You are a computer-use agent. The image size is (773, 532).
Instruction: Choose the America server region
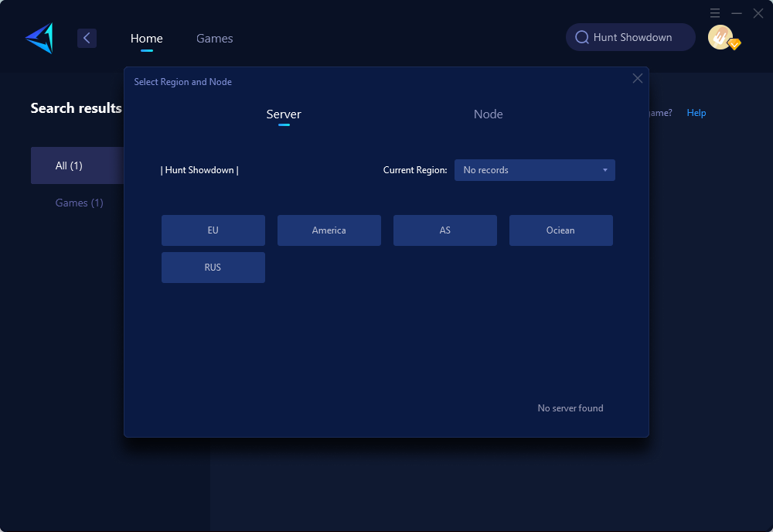pos(329,230)
